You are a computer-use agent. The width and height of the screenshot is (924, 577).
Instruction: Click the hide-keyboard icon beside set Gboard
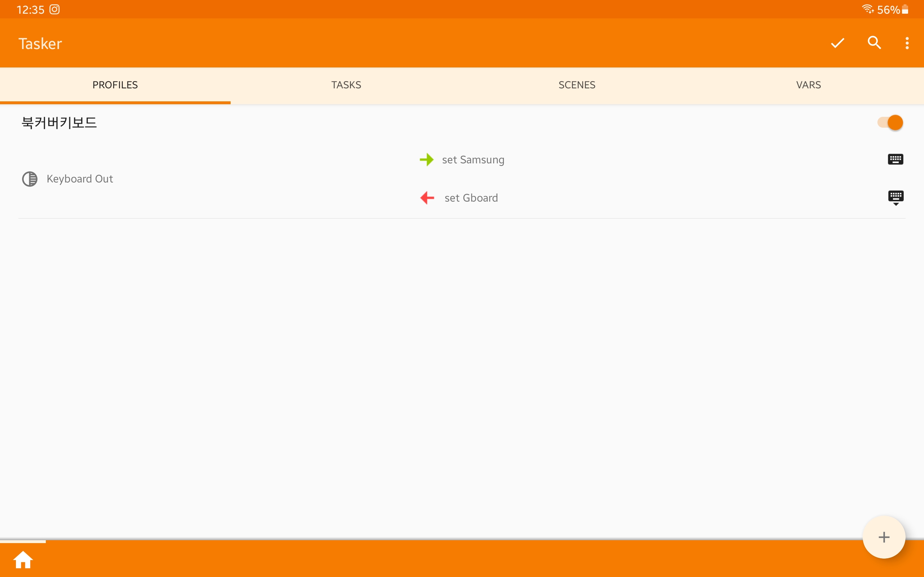tap(895, 198)
